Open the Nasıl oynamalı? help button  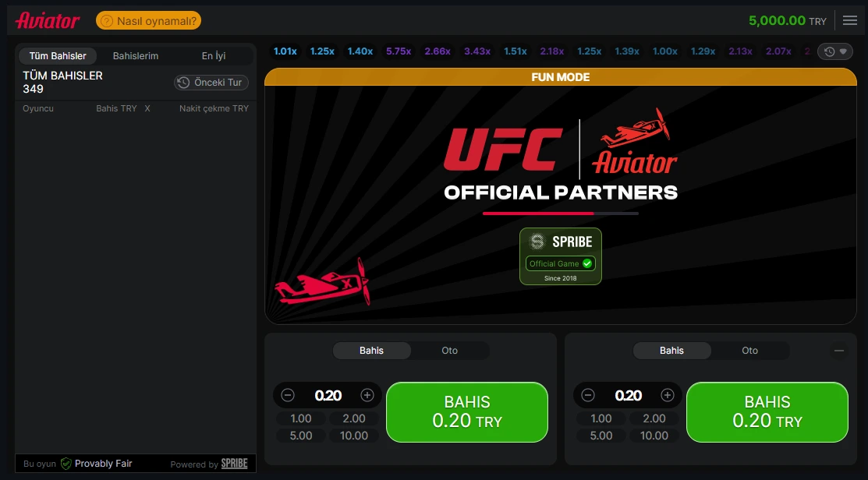(148, 21)
